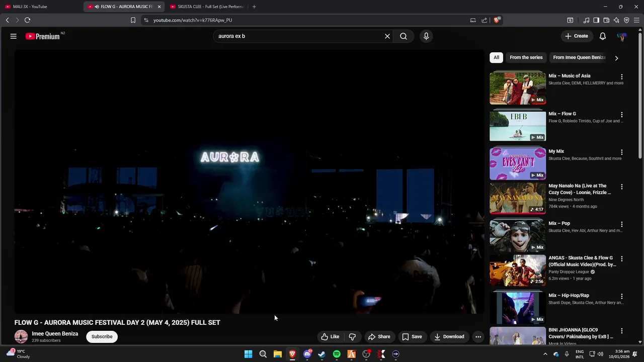Open the browser main menu
Viewport: 644px width, 362px height.
[x=636, y=20]
